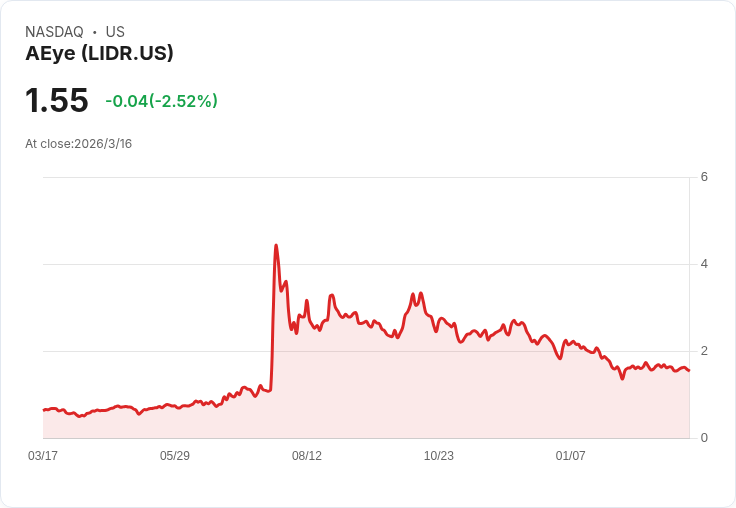
Task: Click the y-axis value 6
Action: pyautogui.click(x=705, y=177)
